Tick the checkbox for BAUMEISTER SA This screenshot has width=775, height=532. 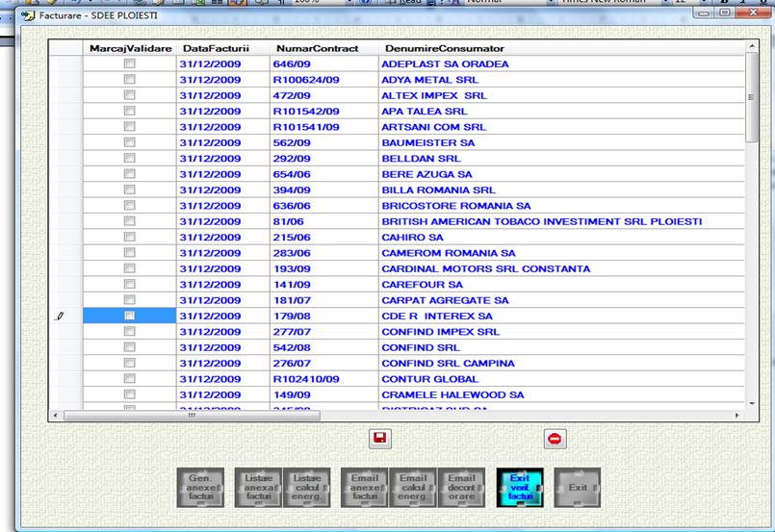(130, 142)
